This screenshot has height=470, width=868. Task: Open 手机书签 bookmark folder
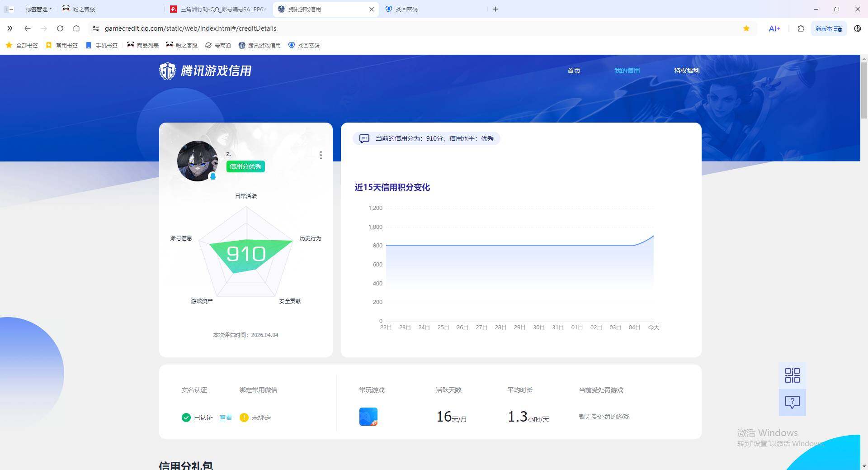[102, 45]
